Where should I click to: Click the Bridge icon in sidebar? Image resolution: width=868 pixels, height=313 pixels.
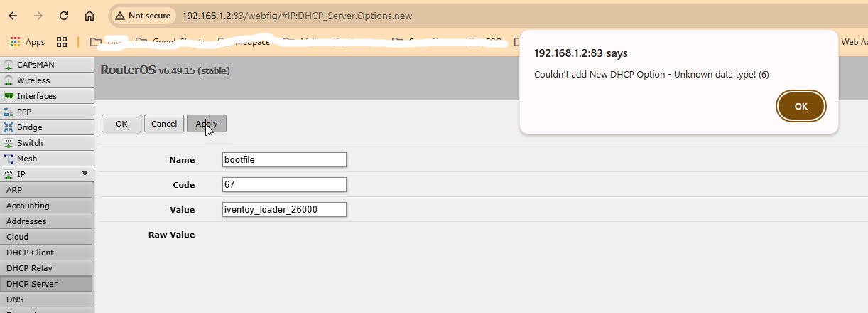pos(9,127)
